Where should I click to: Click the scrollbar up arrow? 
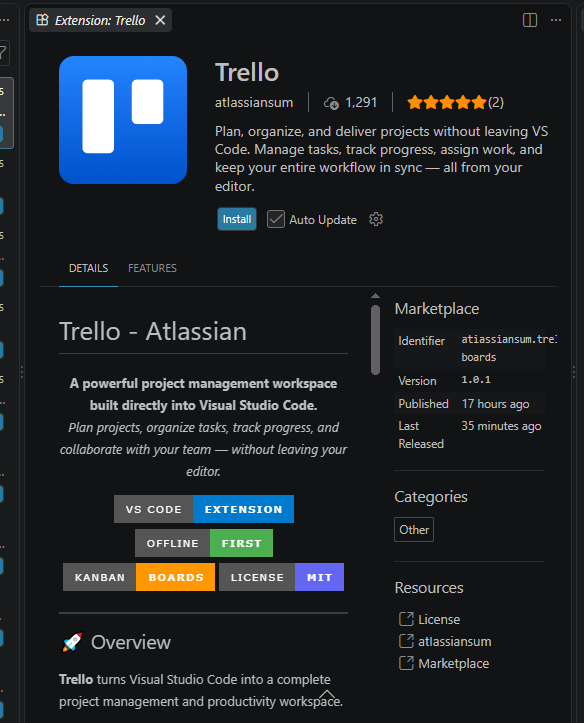click(376, 296)
